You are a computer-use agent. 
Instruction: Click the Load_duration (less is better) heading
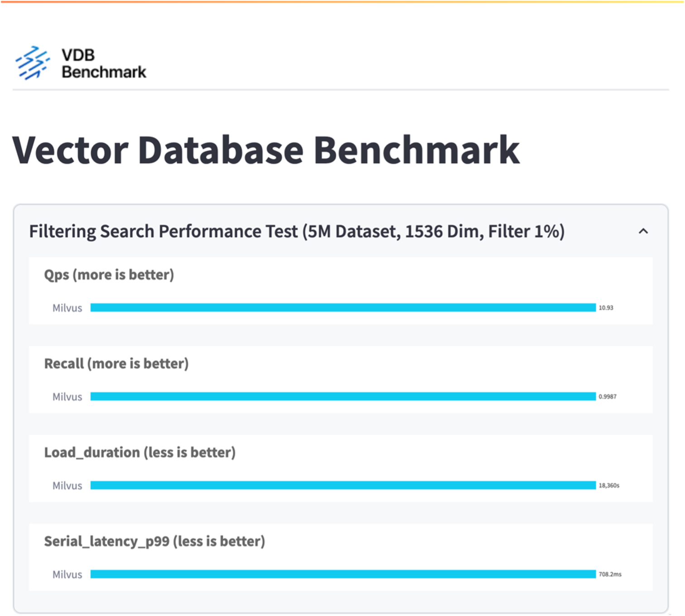click(140, 452)
